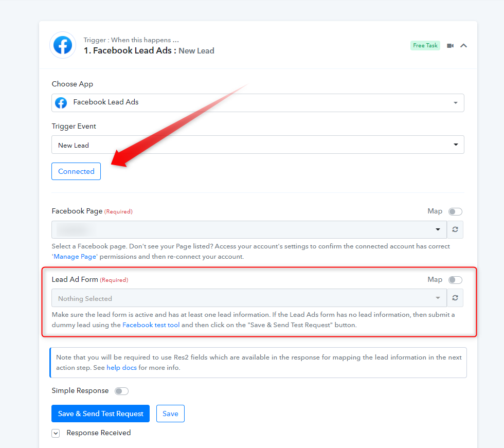Click Save & Send Test Request button
Screen dimensions: 504x448
click(101, 414)
